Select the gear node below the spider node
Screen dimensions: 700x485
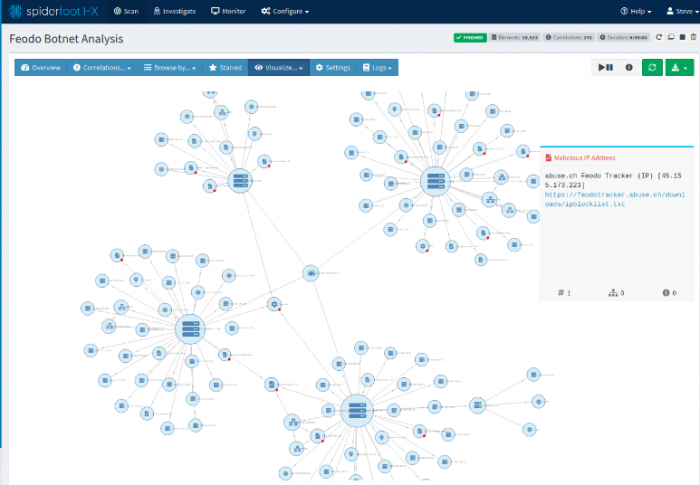(274, 304)
